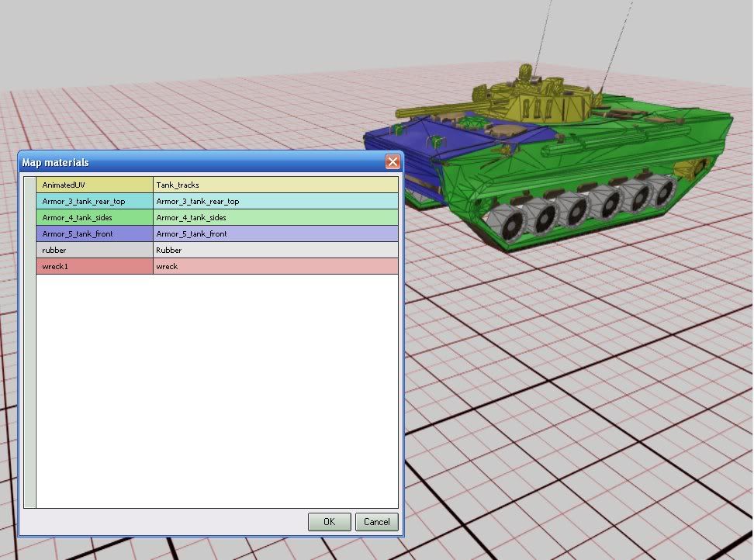Close the Map materials dialog window
The width and height of the screenshot is (754, 560).
click(393, 162)
